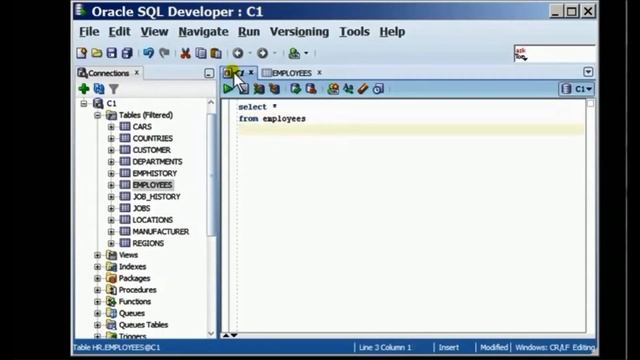Select the Connections panel tab
The width and height of the screenshot is (640, 360).
108,73
